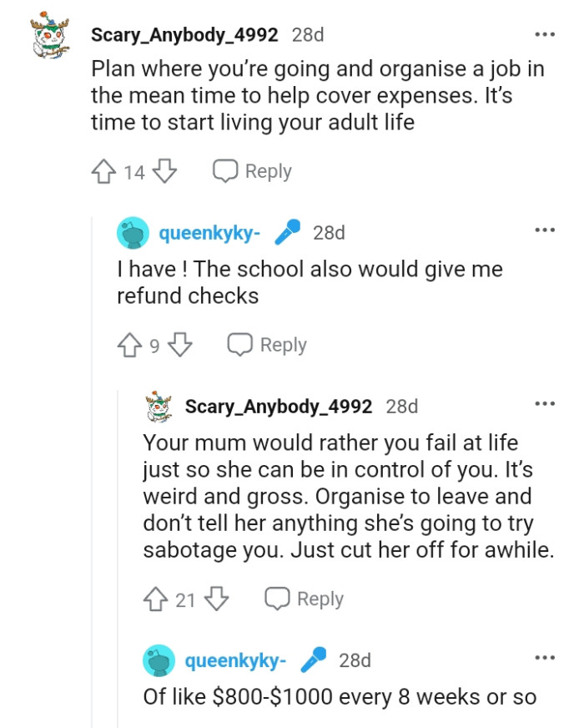Open the overflow menu on the top comment
584x728 pixels.
tap(544, 33)
